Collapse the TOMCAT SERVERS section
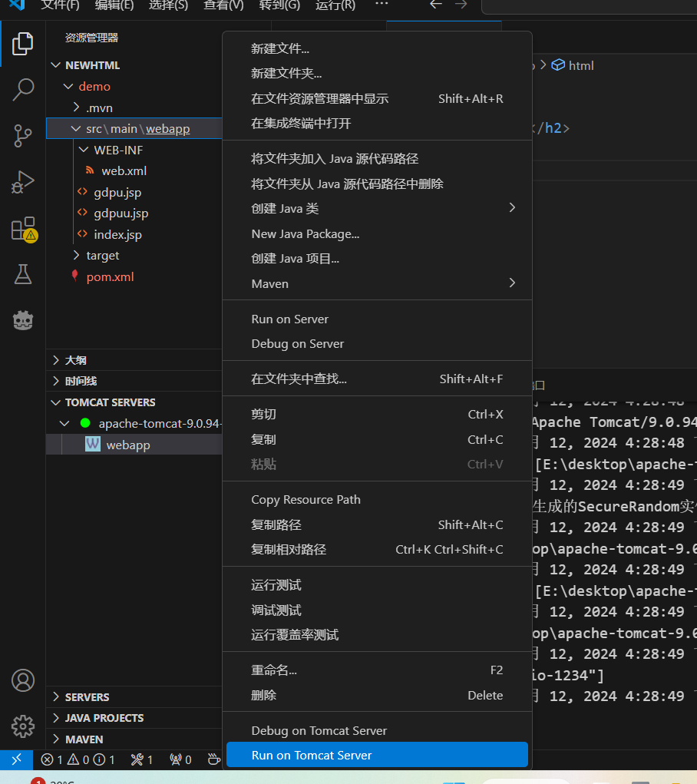This screenshot has width=697, height=784. click(56, 402)
